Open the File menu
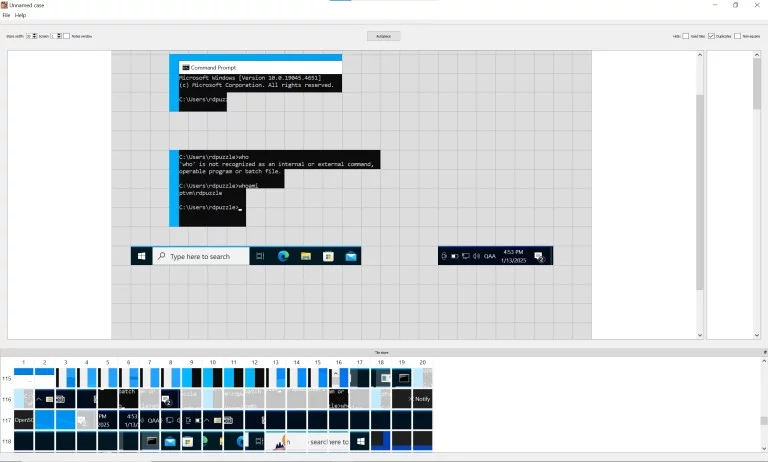The width and height of the screenshot is (768, 462). pyautogui.click(x=6, y=15)
